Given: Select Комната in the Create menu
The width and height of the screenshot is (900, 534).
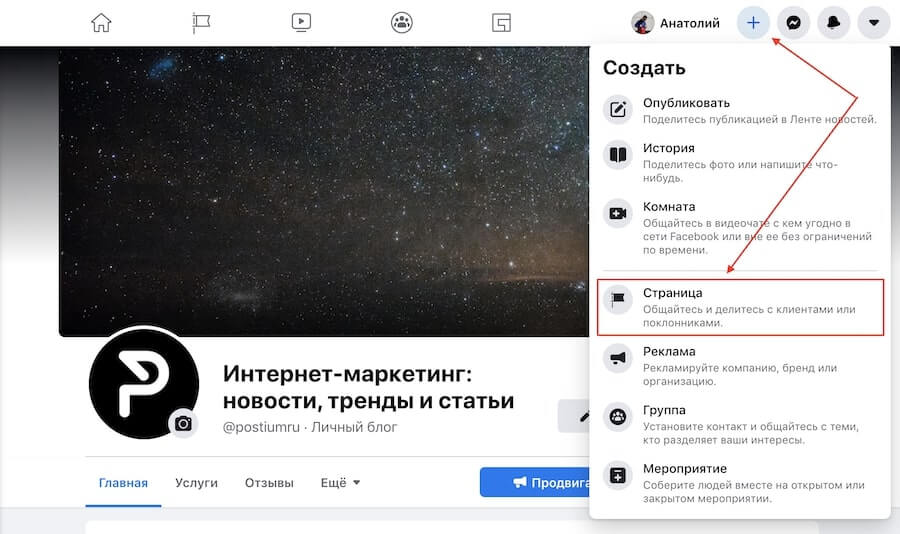Looking at the screenshot, I should point(740,228).
